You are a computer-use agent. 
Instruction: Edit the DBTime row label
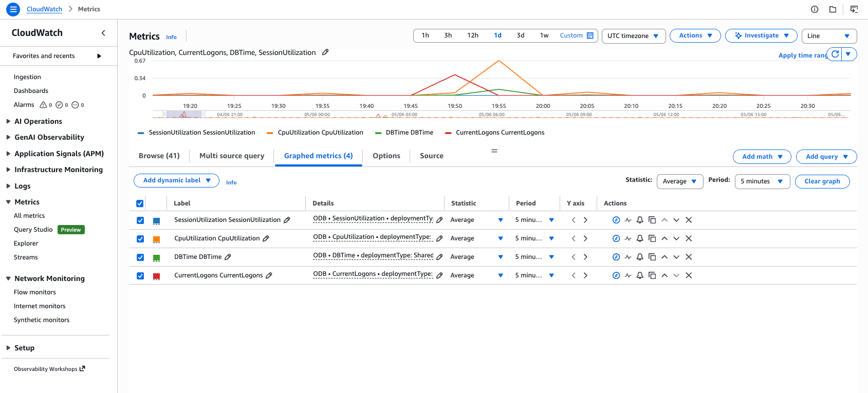[228, 257]
